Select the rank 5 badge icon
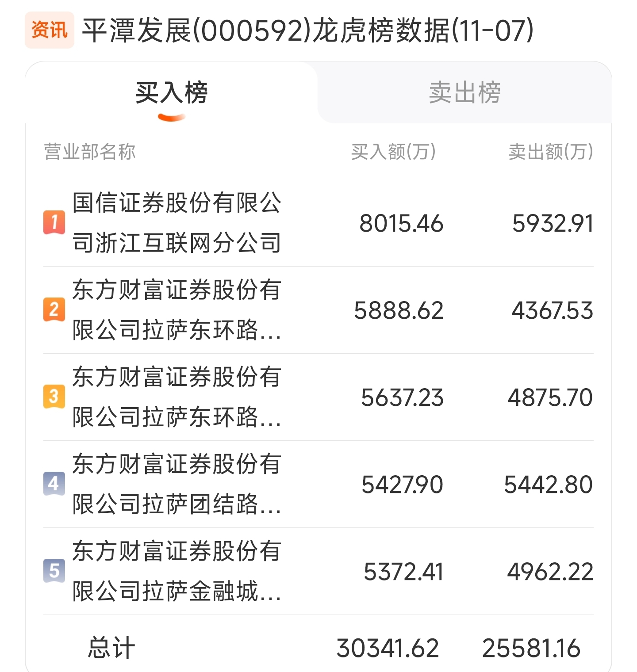 (x=54, y=571)
